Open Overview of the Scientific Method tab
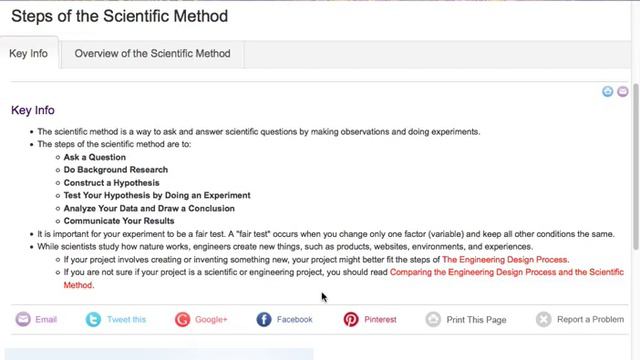Screen dimensions: 640x360 click(152, 53)
